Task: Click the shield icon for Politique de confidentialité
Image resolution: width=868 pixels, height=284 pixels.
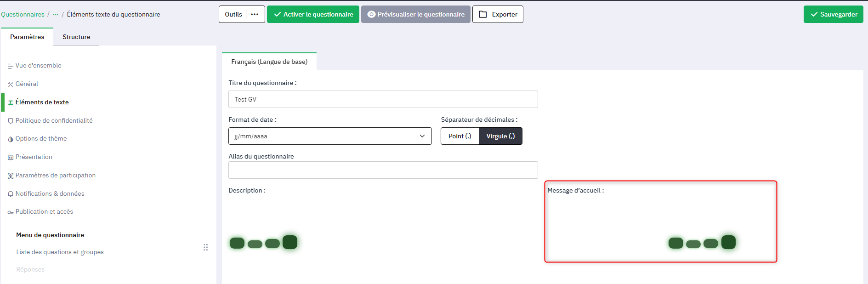Action: [10, 121]
